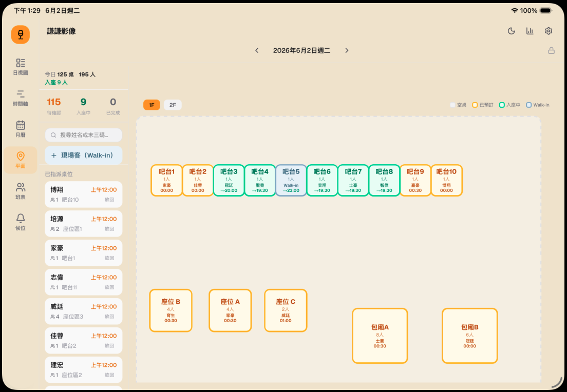Click the 下午1:29 status bar clock
The width and height of the screenshot is (567, 392).
pos(27,11)
